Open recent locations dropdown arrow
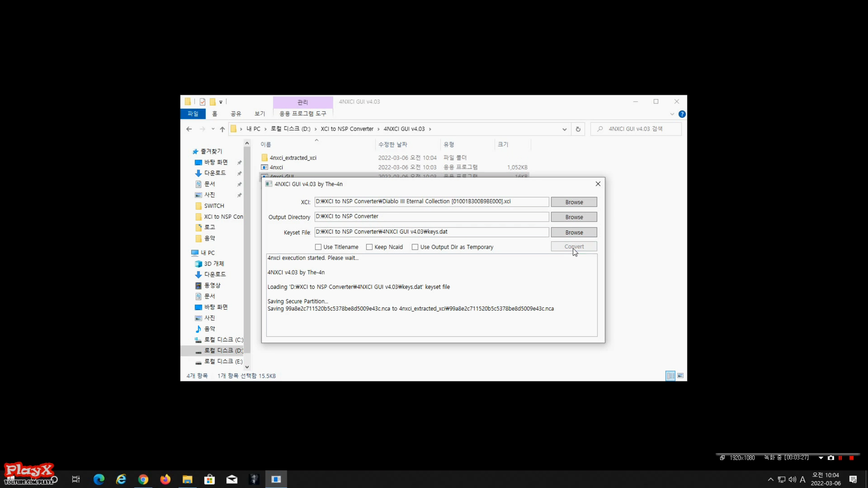This screenshot has height=488, width=868. point(213,129)
